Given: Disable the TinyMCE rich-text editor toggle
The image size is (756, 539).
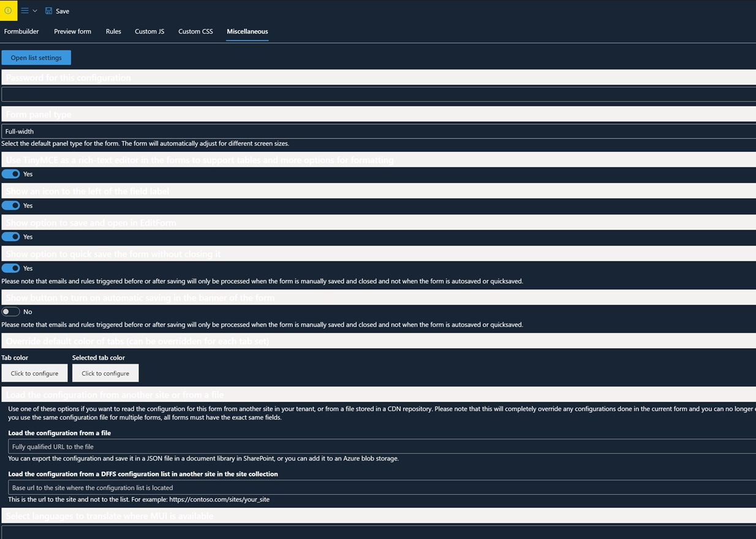Looking at the screenshot, I should [11, 174].
